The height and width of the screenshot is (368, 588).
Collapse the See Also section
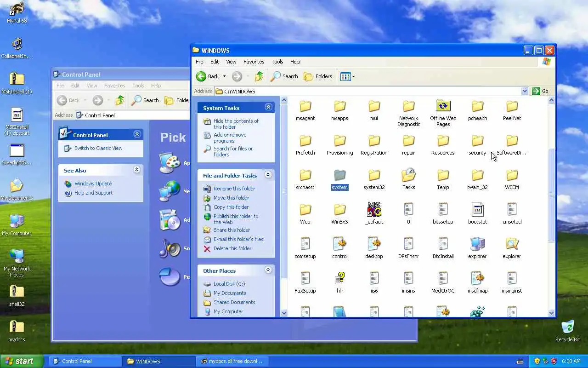click(137, 170)
